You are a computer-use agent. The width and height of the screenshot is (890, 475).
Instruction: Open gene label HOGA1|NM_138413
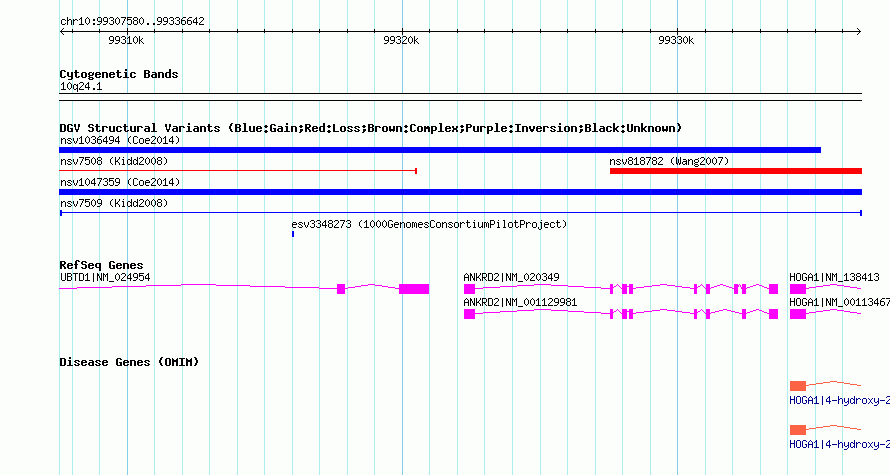click(x=834, y=277)
